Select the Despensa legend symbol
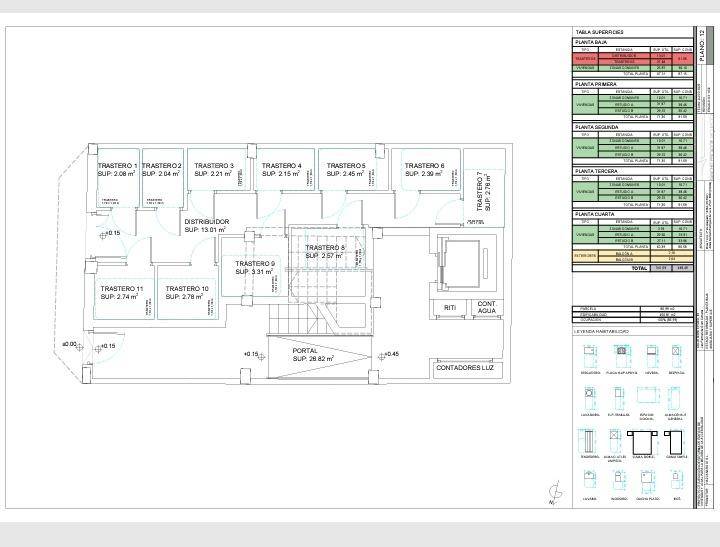This screenshot has width=720, height=547. point(678,352)
